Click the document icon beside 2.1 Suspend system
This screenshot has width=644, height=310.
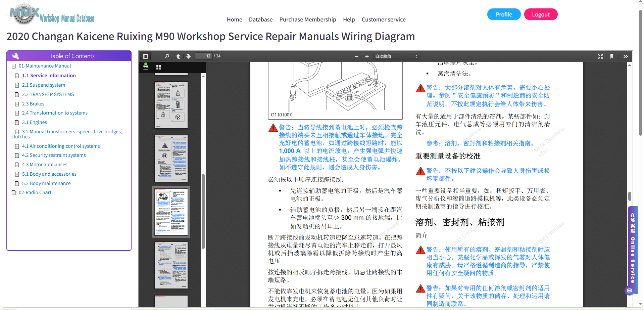(x=17, y=85)
